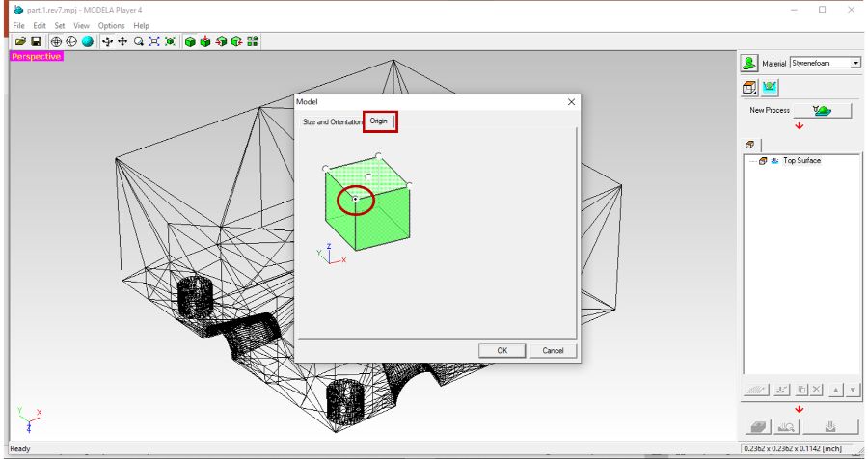Open the Material dropdown showing Styrenefoam

(826, 63)
